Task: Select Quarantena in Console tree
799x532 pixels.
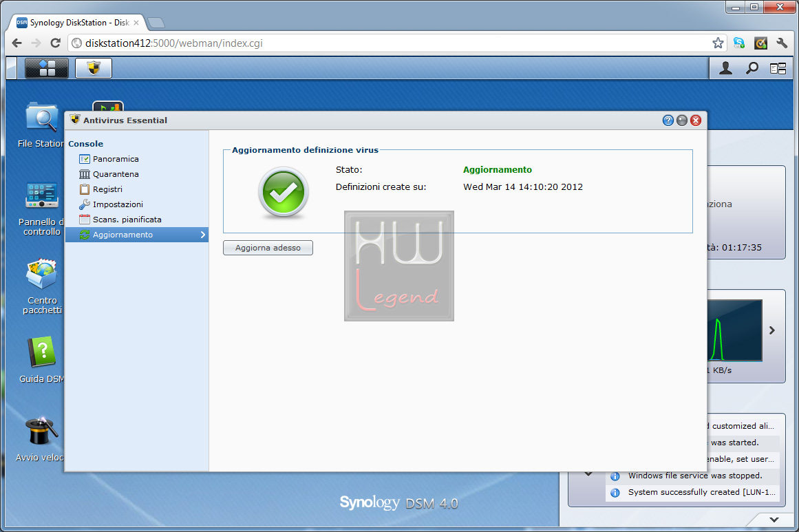Action: 136,174
